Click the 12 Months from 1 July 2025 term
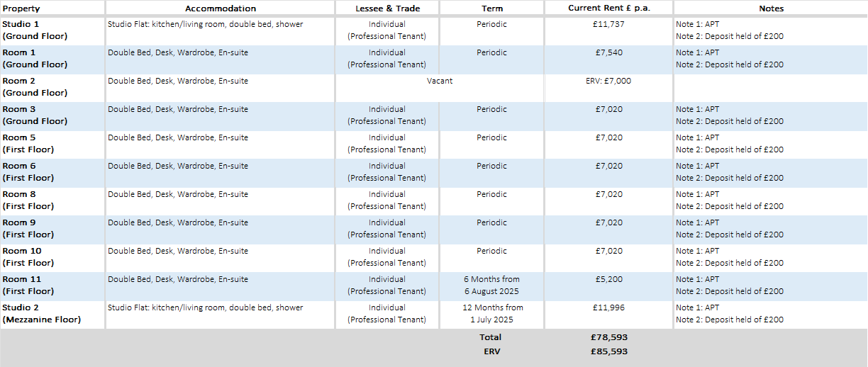Screen dimensions: 868x367 pos(492,314)
